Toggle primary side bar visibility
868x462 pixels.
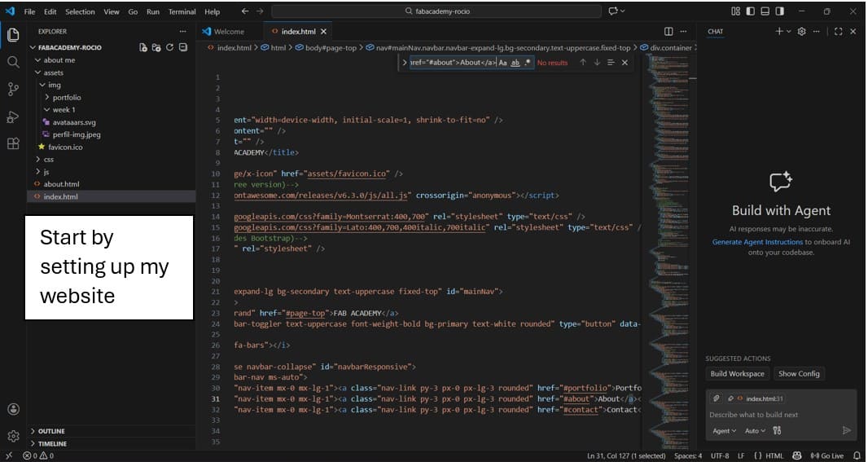[751, 11]
